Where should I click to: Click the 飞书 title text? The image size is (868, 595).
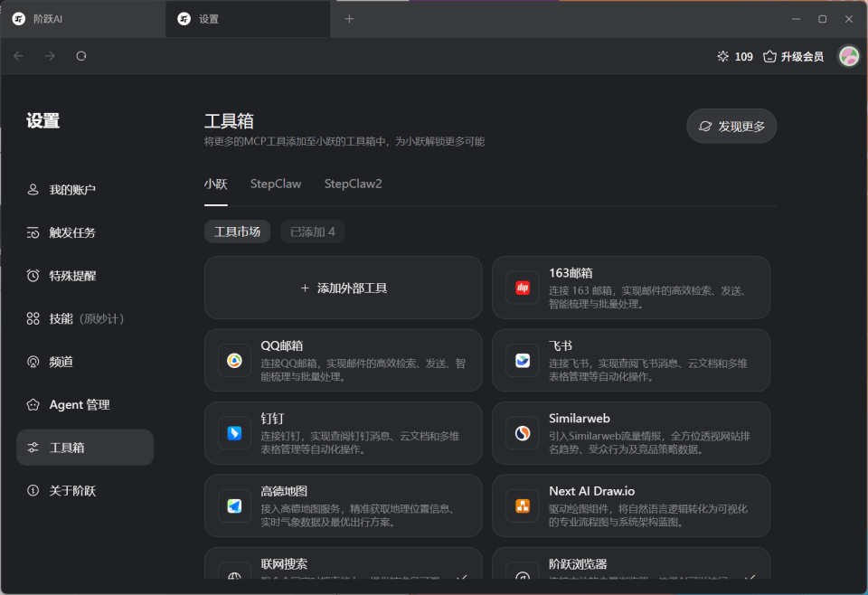point(561,345)
